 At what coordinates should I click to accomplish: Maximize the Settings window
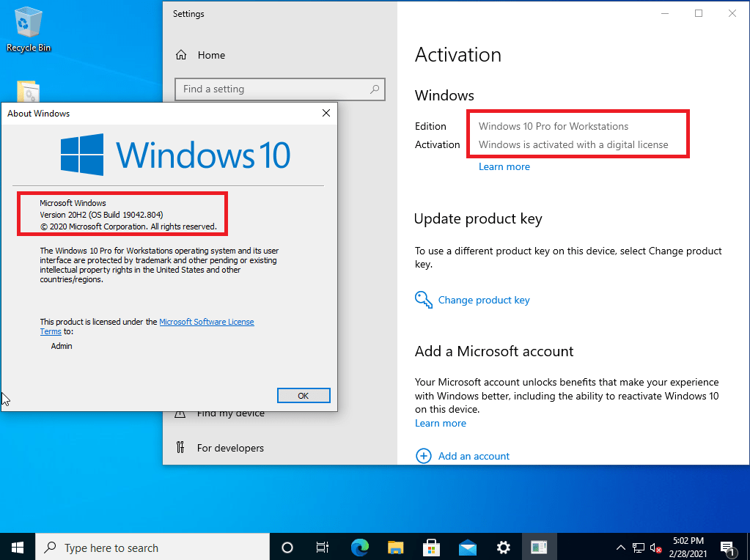click(699, 13)
